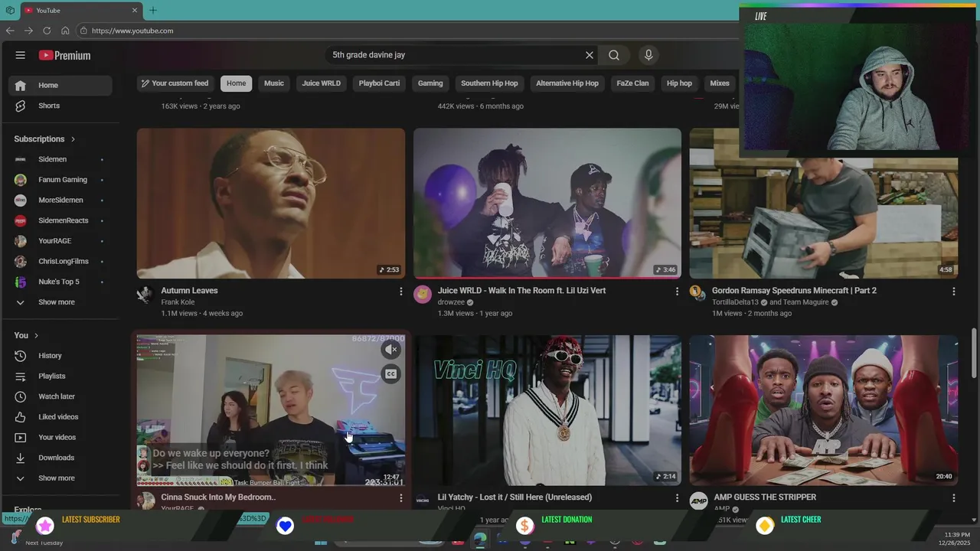Select the Mixes filter chip
This screenshot has height=551, width=980.
pos(720,83)
